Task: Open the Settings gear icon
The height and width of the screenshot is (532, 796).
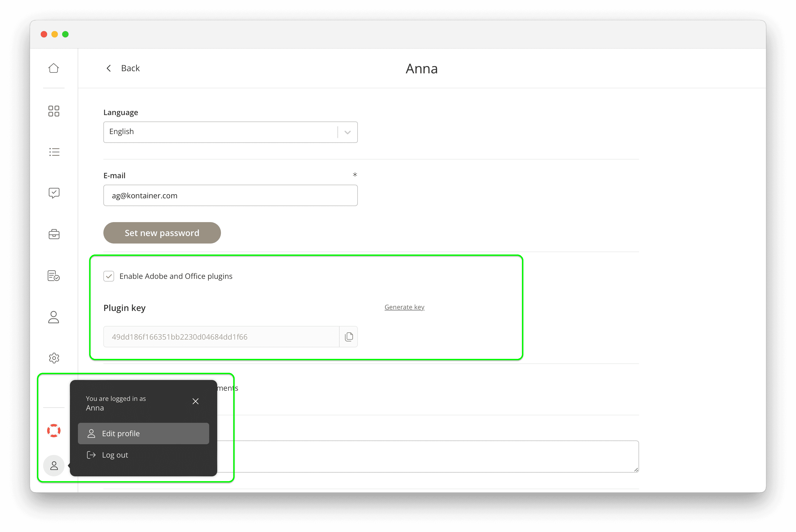Action: click(54, 358)
